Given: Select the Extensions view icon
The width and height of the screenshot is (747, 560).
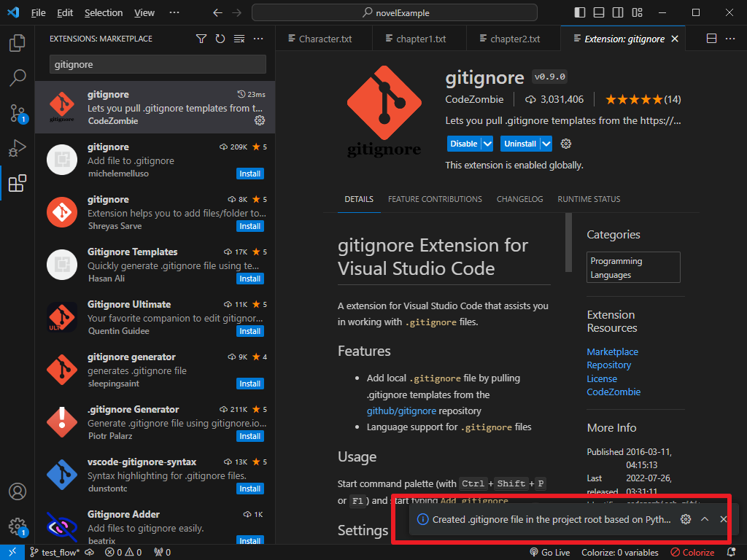Looking at the screenshot, I should 18,183.
